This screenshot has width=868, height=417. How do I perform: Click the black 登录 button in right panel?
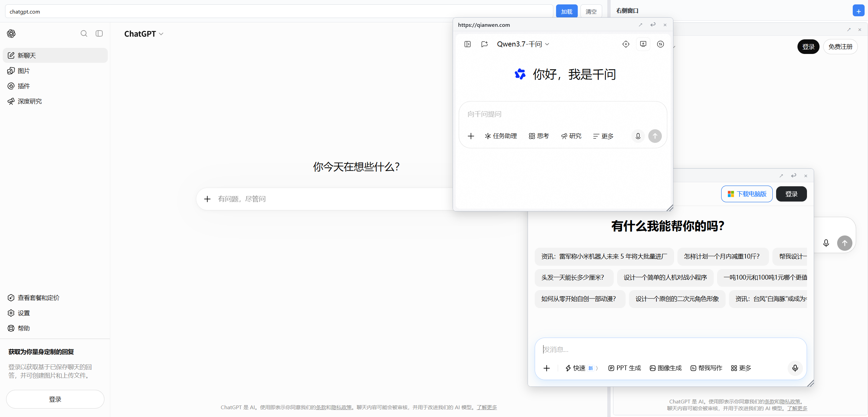pyautogui.click(x=808, y=46)
